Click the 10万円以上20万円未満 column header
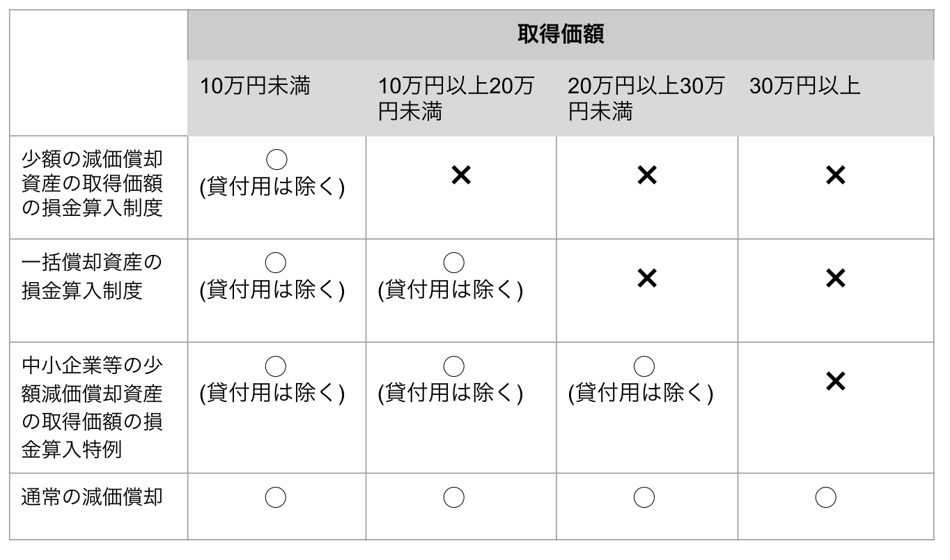This screenshot has height=560, width=950. pyautogui.click(x=456, y=98)
